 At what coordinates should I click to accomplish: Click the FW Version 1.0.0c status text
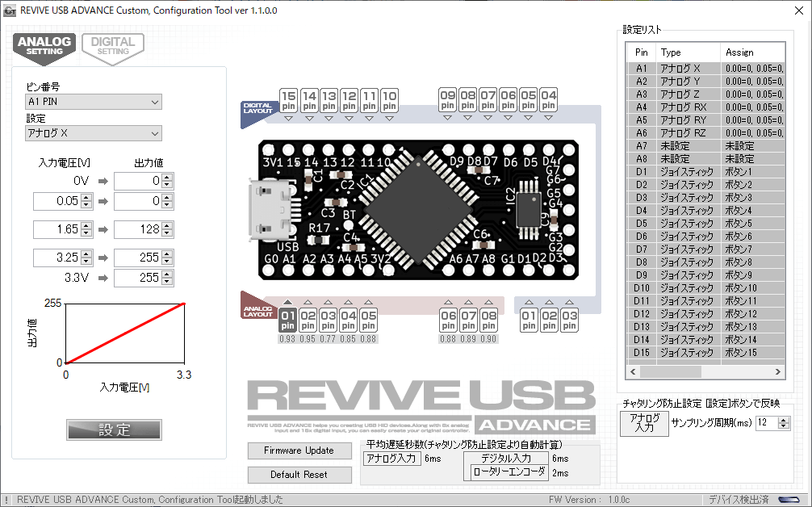point(589,500)
